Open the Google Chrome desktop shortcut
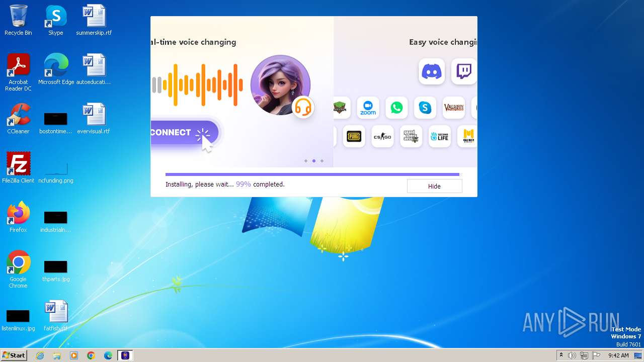Image resolution: width=644 pixels, height=362 pixels. pos(18,269)
